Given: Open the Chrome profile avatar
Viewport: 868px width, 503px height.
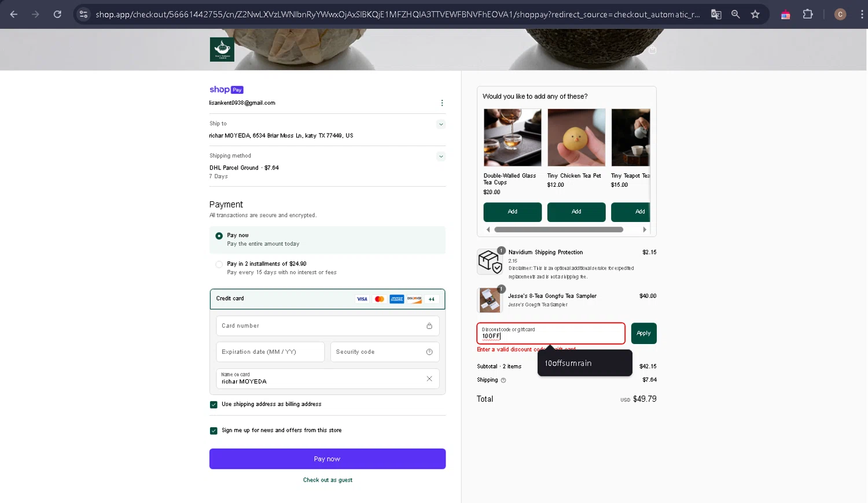Looking at the screenshot, I should (840, 14).
